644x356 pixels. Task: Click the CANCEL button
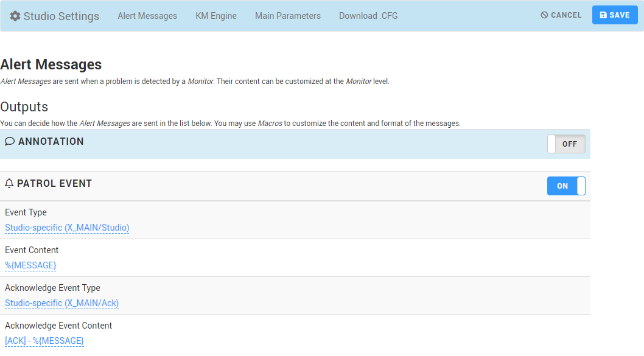561,15
